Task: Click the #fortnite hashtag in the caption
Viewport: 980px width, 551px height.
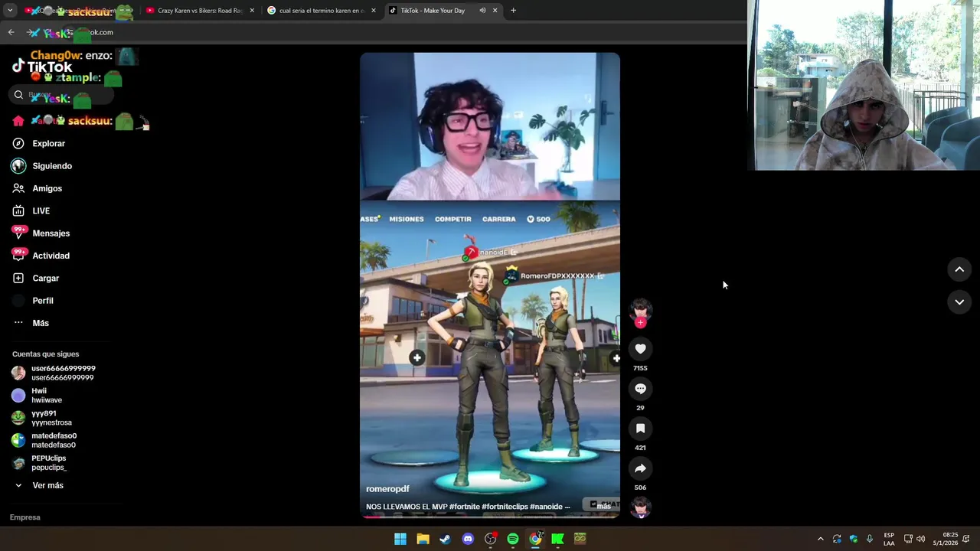Action: [x=465, y=507]
